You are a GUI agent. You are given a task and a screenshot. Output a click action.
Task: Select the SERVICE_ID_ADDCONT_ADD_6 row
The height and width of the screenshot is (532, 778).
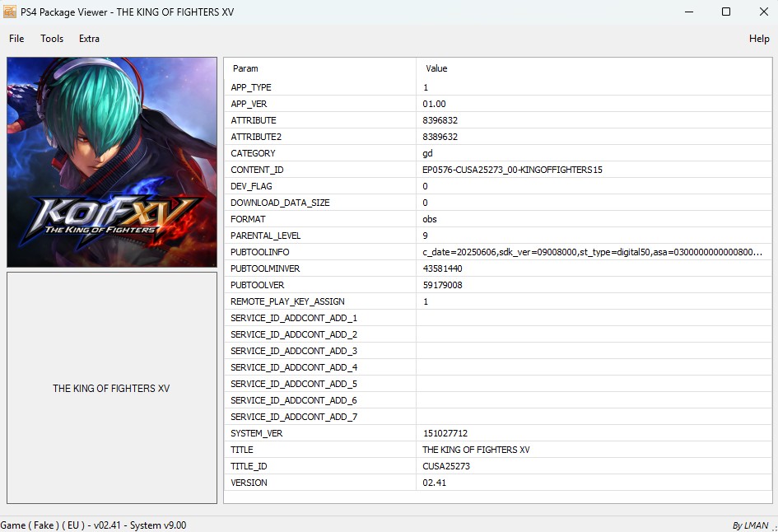497,400
